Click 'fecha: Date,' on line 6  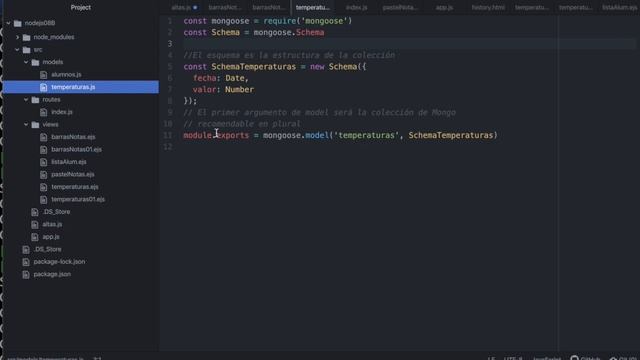pyautogui.click(x=221, y=78)
